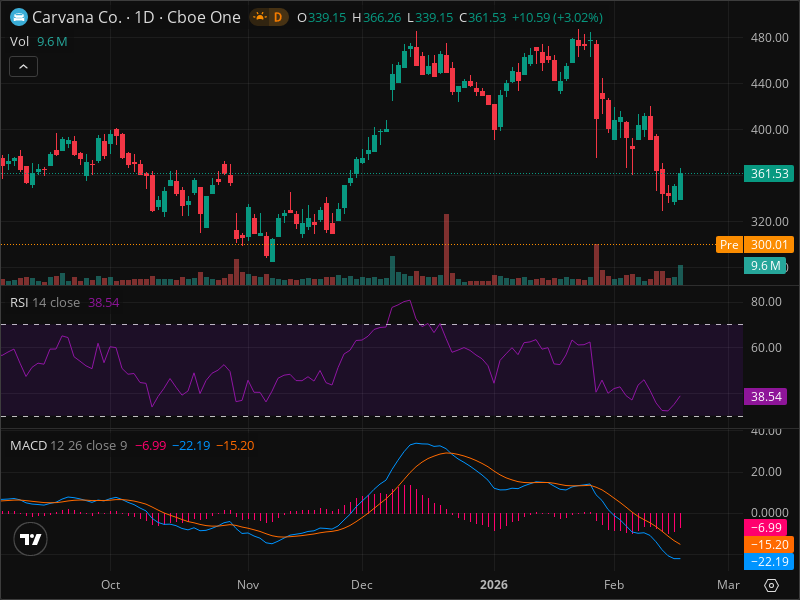Click the high price H366.26 value

coord(377,17)
